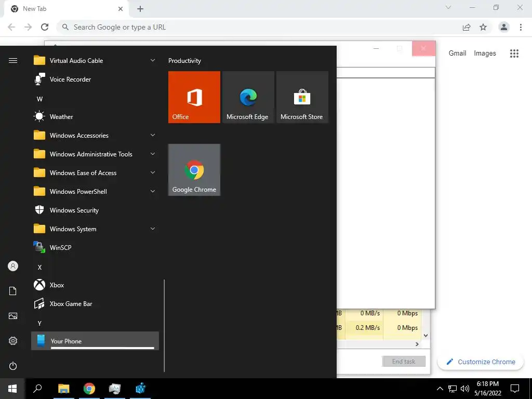Select the New Tab tab
This screenshot has width=532, height=399.
(x=66, y=9)
